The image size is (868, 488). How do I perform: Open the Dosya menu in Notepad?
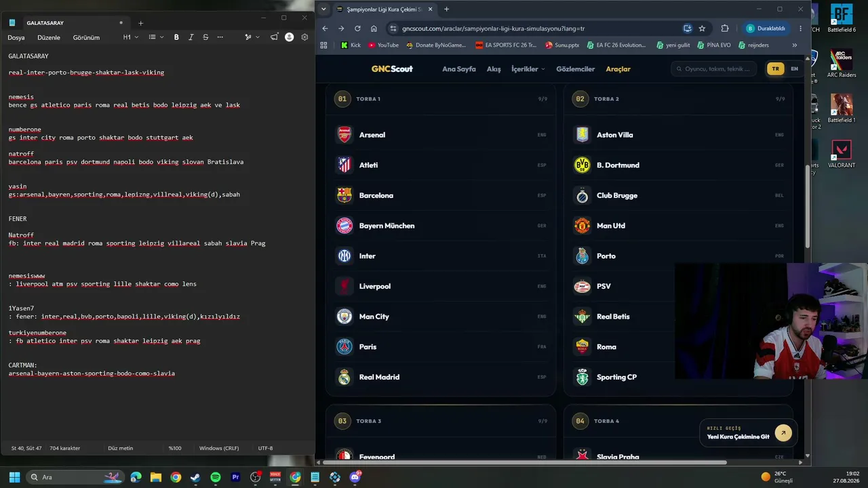[x=16, y=37]
